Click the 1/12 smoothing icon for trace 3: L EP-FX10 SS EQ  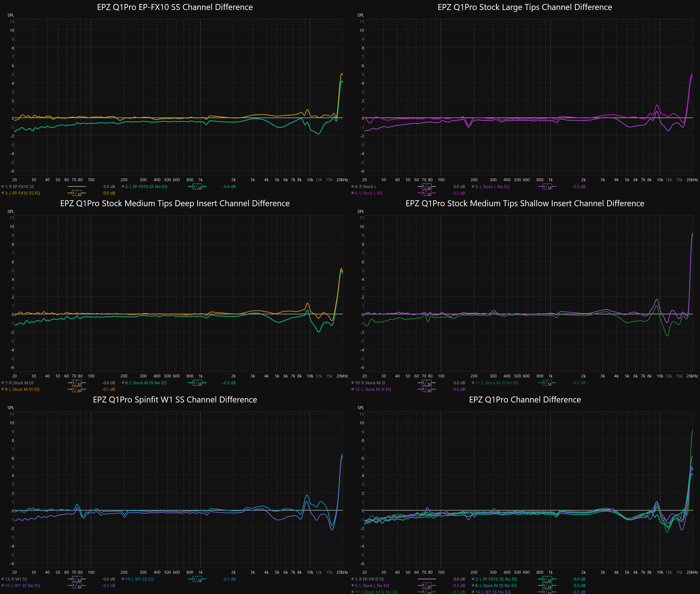coord(77,193)
